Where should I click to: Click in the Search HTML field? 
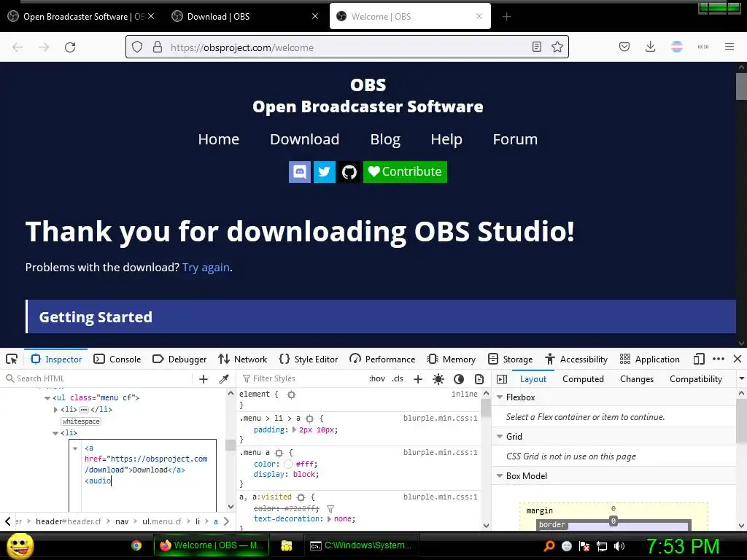(x=98, y=378)
